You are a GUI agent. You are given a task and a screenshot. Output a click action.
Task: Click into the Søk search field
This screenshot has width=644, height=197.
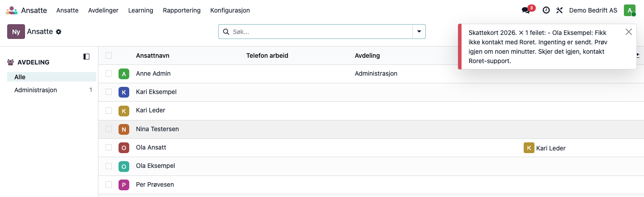tap(321, 32)
